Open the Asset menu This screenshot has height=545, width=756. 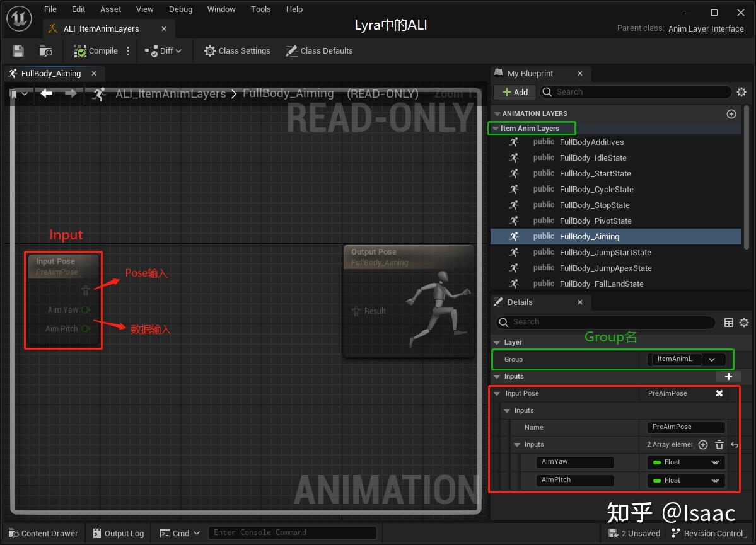click(x=110, y=9)
